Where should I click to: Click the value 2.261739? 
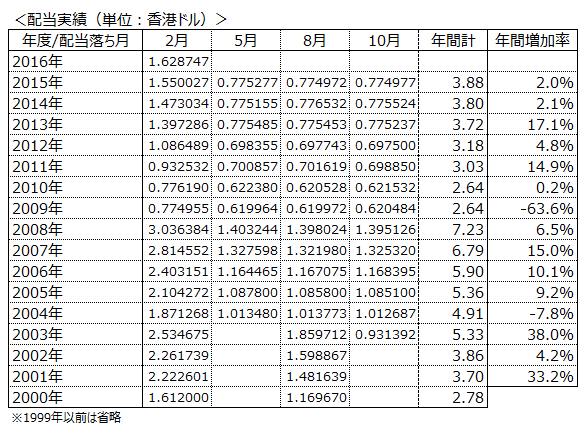pos(178,355)
